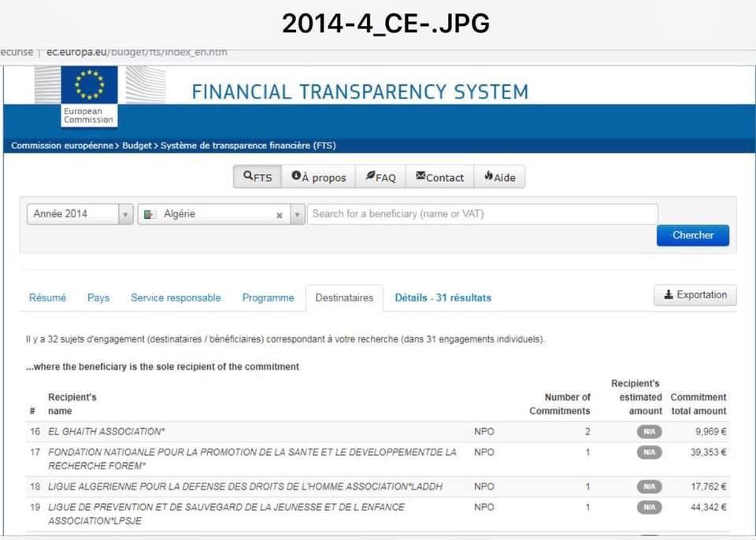Click the Budget breadcrumb link
Screen dimensions: 756x540
pos(138,146)
